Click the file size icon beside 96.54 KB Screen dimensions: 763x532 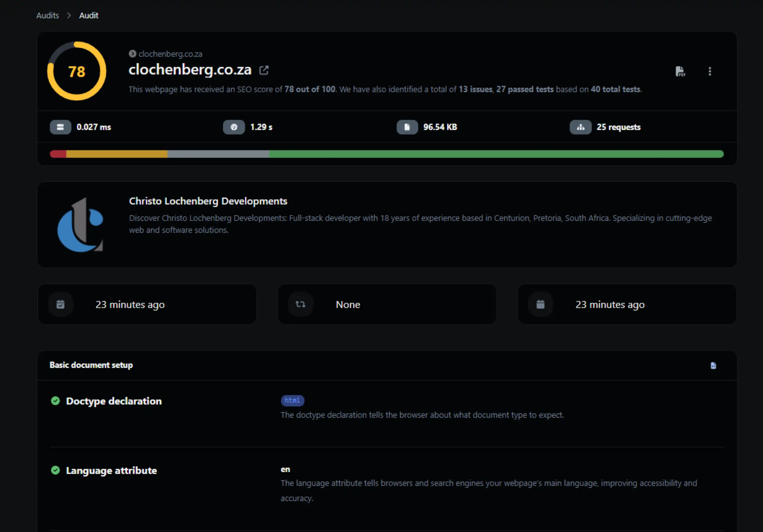coord(407,127)
